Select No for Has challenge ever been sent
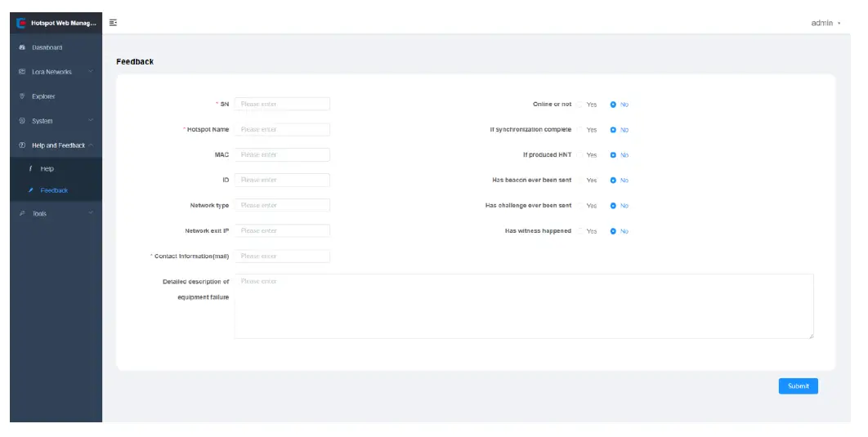This screenshot has height=437, width=868. tap(613, 206)
